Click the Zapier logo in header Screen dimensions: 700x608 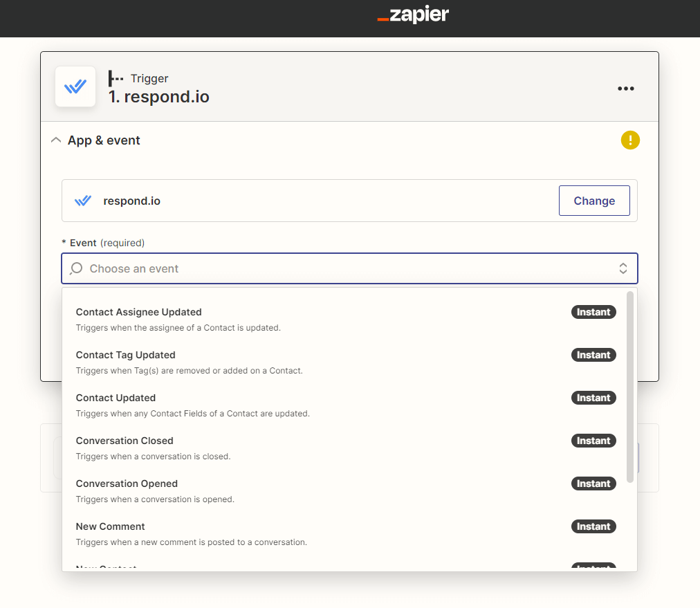(x=413, y=15)
